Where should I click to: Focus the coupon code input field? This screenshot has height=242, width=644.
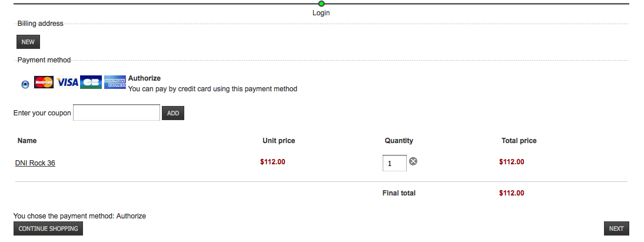coord(117,112)
